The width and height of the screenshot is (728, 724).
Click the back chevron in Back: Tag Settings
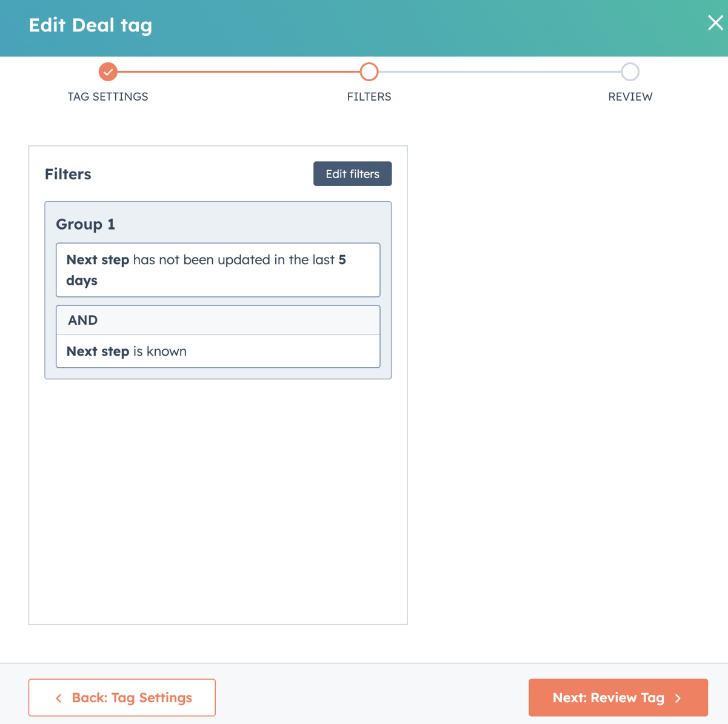tap(58, 697)
